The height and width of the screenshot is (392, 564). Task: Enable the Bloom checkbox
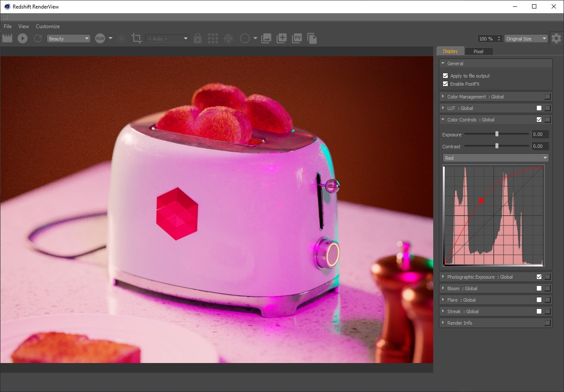click(x=539, y=288)
